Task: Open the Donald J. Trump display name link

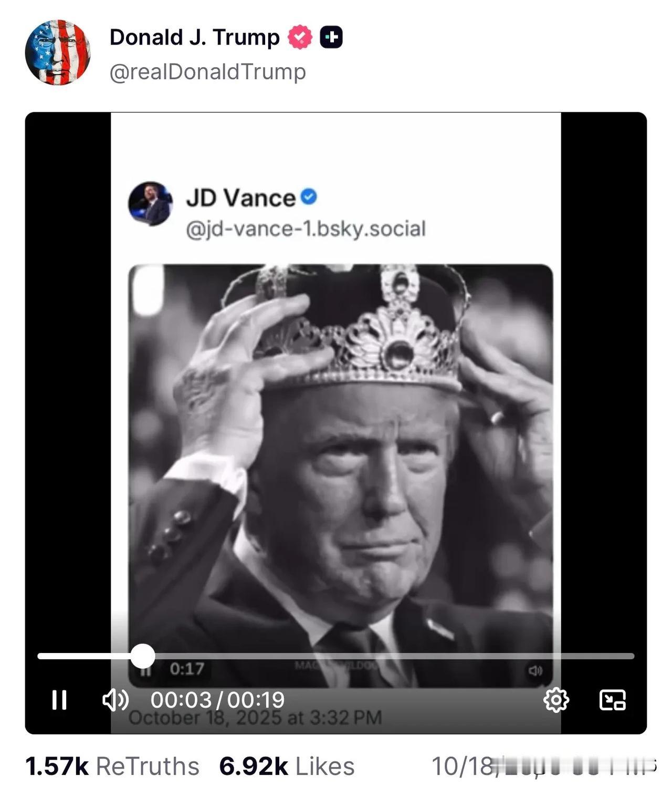Action: [x=194, y=37]
